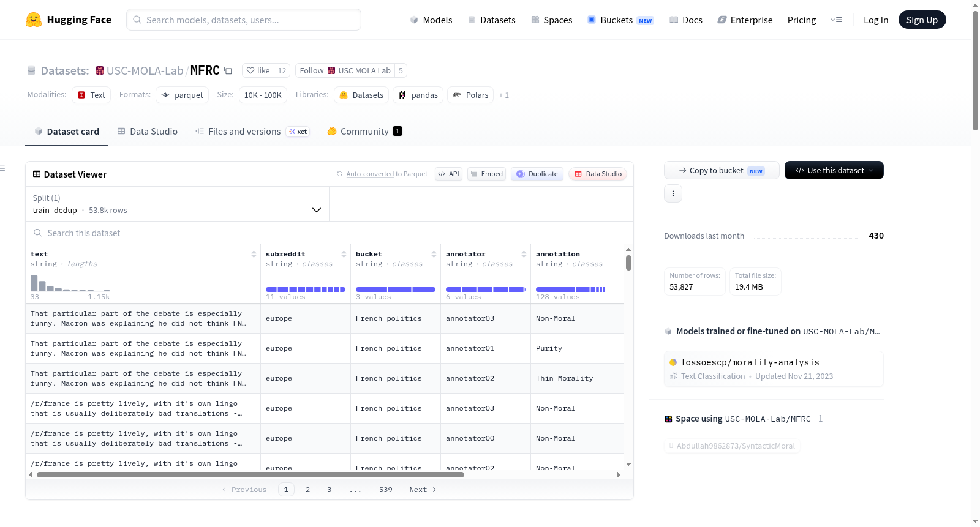The width and height of the screenshot is (980, 527).
Task: Click the search magnifier in dataset search
Action: (38, 233)
